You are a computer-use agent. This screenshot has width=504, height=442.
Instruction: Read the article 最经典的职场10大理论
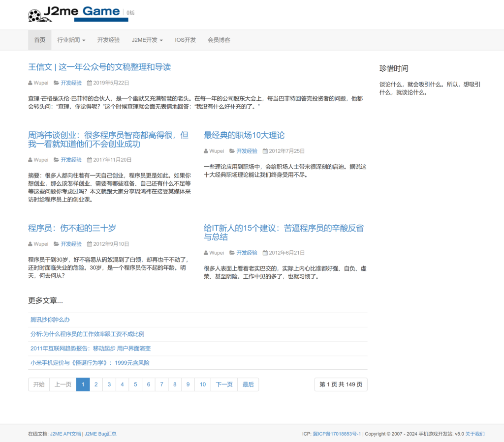coord(244,135)
